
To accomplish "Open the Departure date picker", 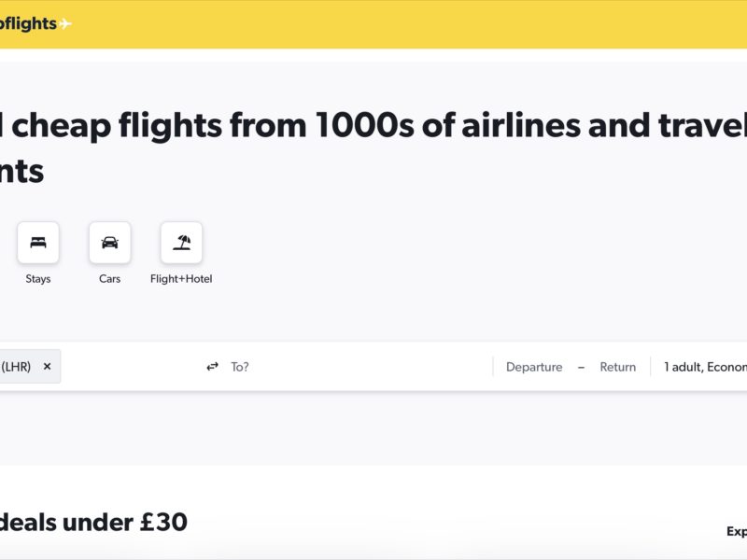I will (x=534, y=367).
